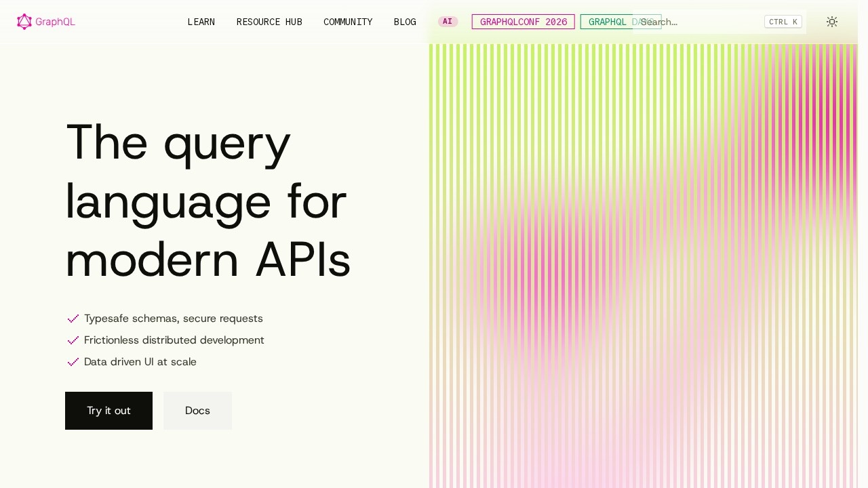868x488 pixels.
Task: Open the GraphQLConf 2026 link
Action: [x=524, y=22]
